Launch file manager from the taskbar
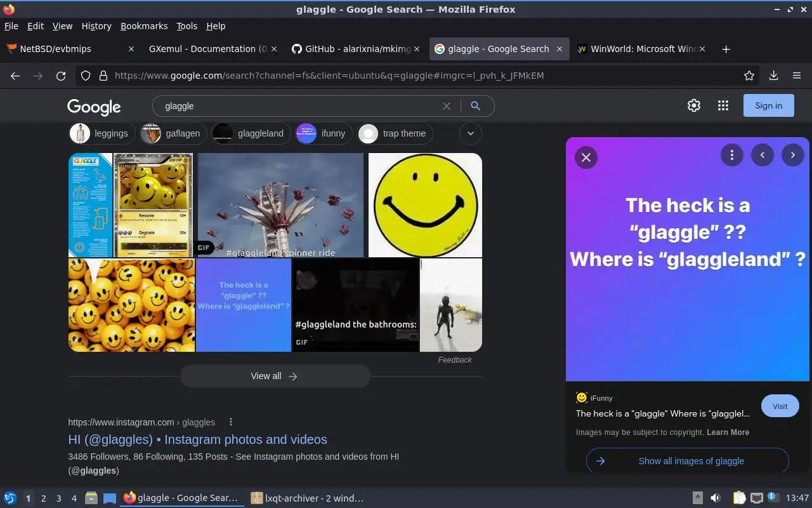Image resolution: width=812 pixels, height=508 pixels. (91, 498)
